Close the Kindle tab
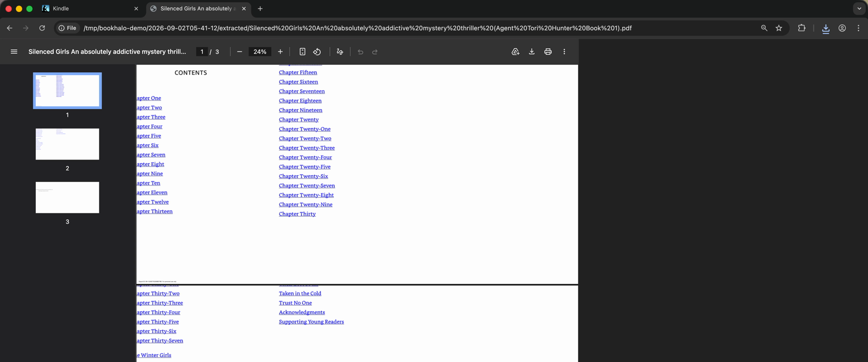This screenshot has height=362, width=868. (136, 9)
